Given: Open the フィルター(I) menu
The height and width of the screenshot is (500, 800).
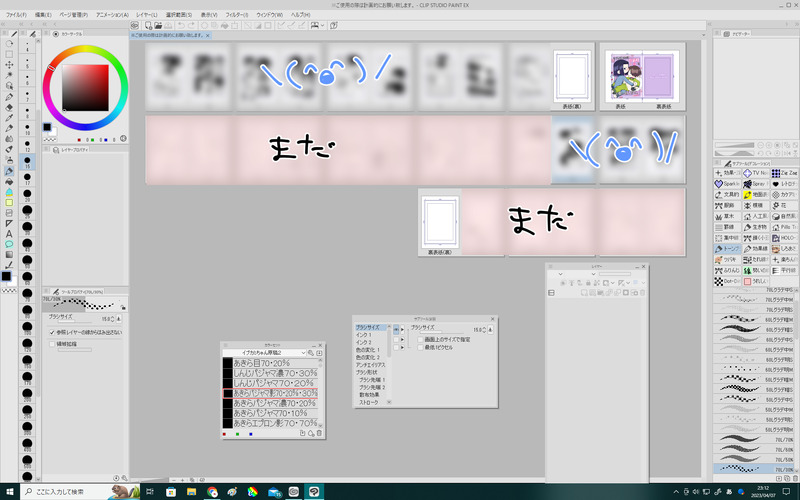Looking at the screenshot, I should (x=237, y=15).
